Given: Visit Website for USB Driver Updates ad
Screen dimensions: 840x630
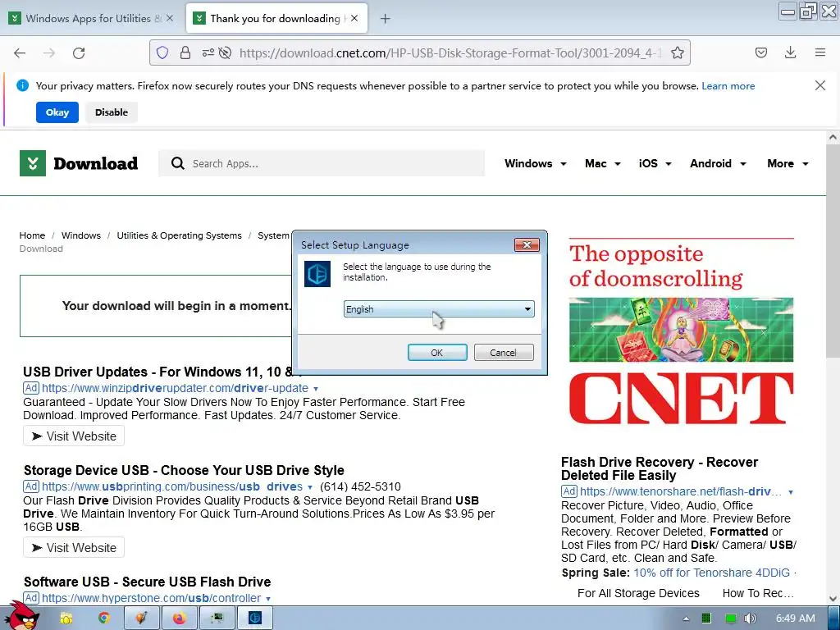Looking at the screenshot, I should pos(74,436).
